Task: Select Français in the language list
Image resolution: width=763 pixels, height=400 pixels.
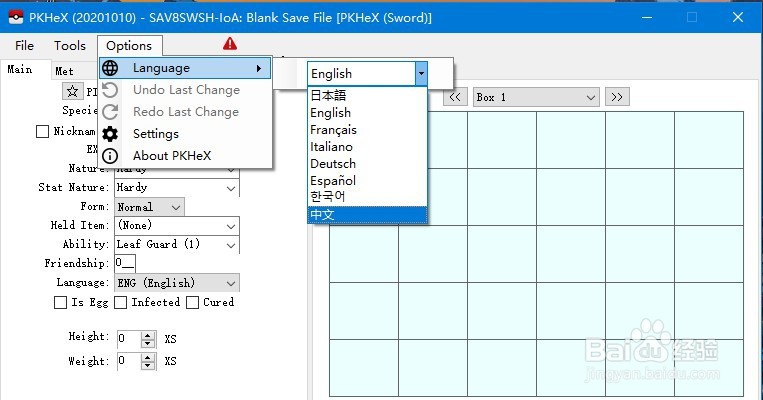Action: point(367,129)
